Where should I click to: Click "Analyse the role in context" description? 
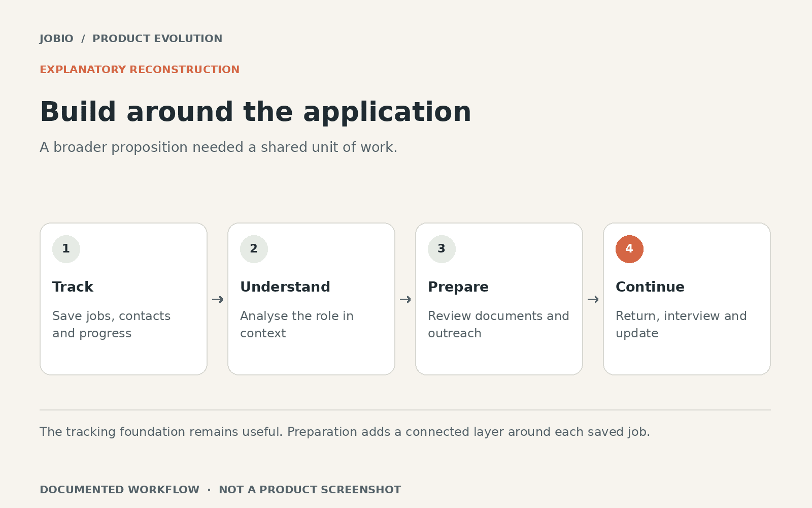pyautogui.click(x=297, y=325)
